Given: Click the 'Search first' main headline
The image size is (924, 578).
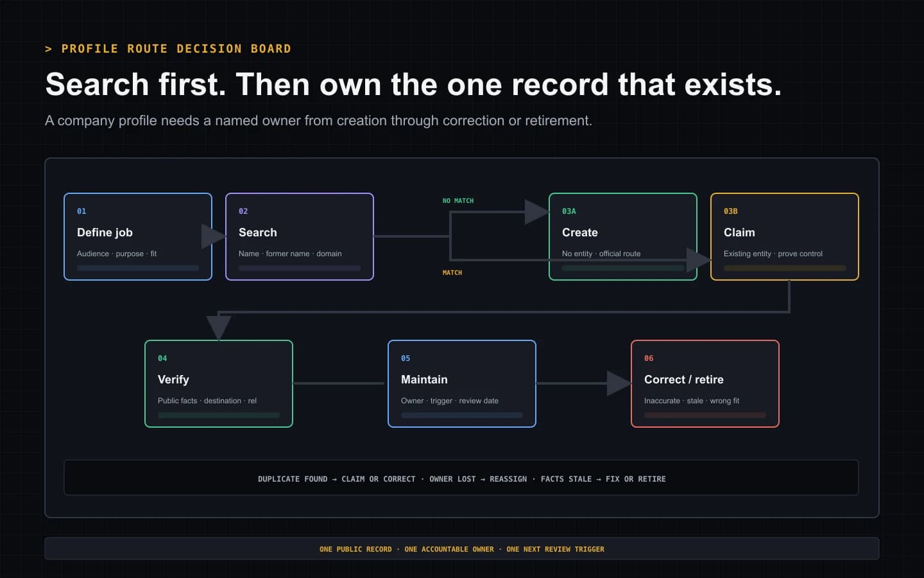Looking at the screenshot, I should 413,84.
